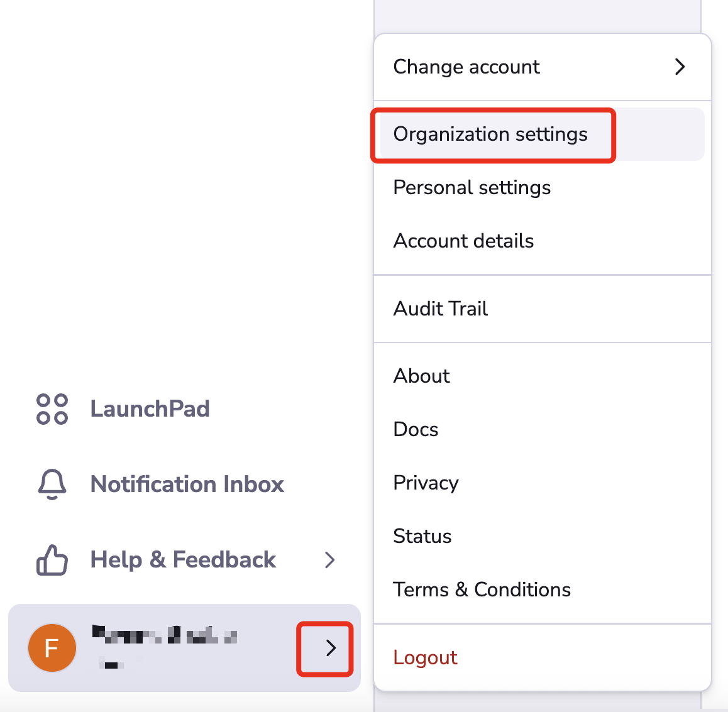Select the Help & Feedback thumbs-up icon
Screen dimensions: 728x712
point(52,559)
